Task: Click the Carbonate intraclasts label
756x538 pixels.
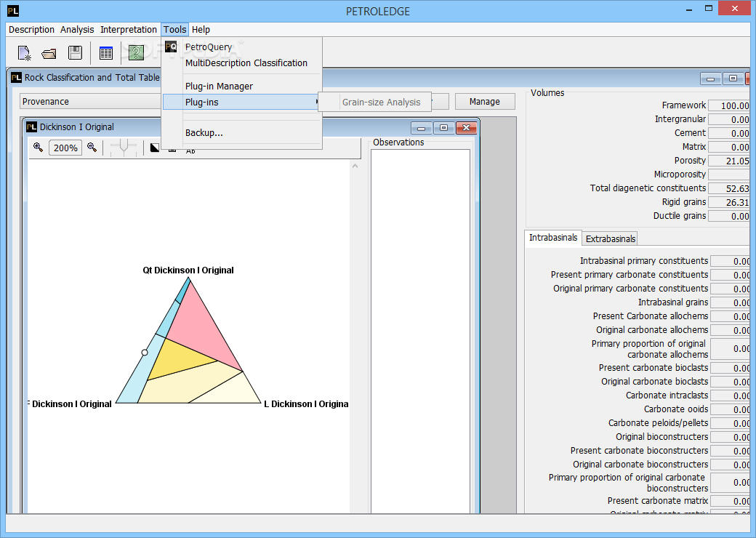Action: [667, 396]
